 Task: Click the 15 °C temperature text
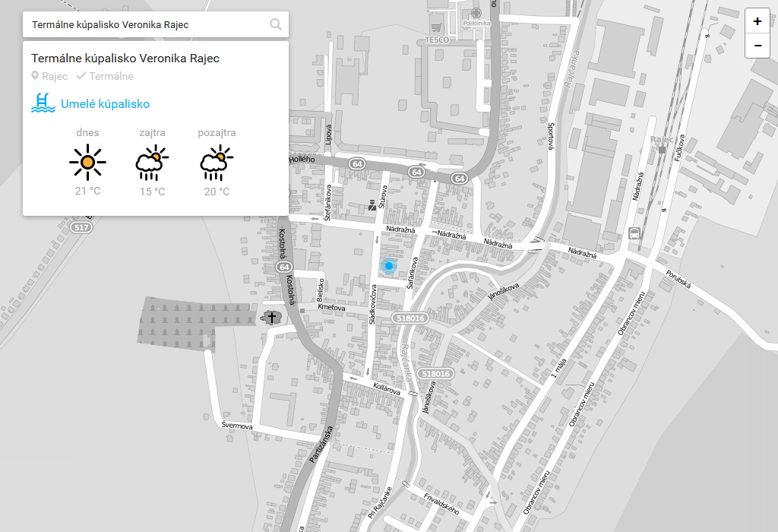point(152,192)
